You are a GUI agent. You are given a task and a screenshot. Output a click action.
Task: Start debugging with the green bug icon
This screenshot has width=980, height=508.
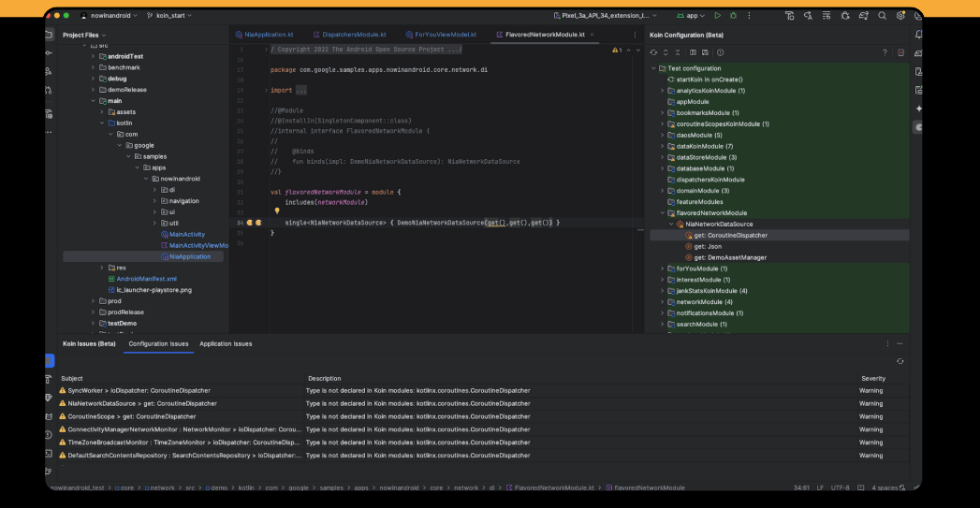pos(733,16)
